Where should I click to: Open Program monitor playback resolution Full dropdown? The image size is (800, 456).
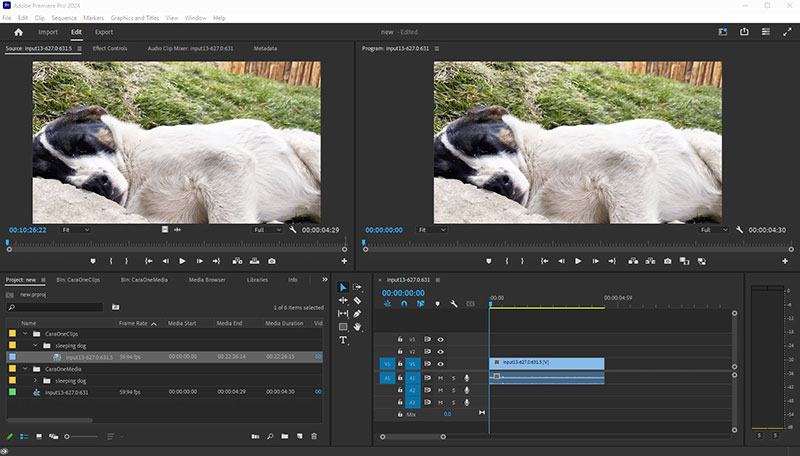coord(714,230)
